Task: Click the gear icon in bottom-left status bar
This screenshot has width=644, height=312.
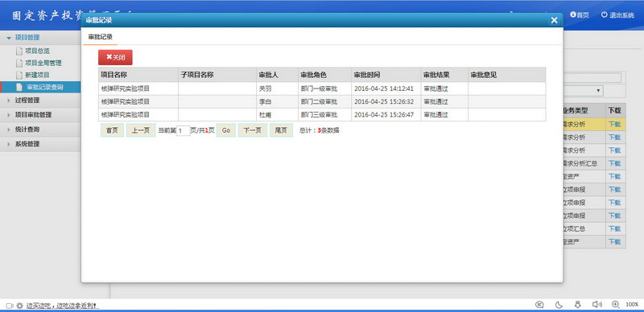Action: click(19, 306)
